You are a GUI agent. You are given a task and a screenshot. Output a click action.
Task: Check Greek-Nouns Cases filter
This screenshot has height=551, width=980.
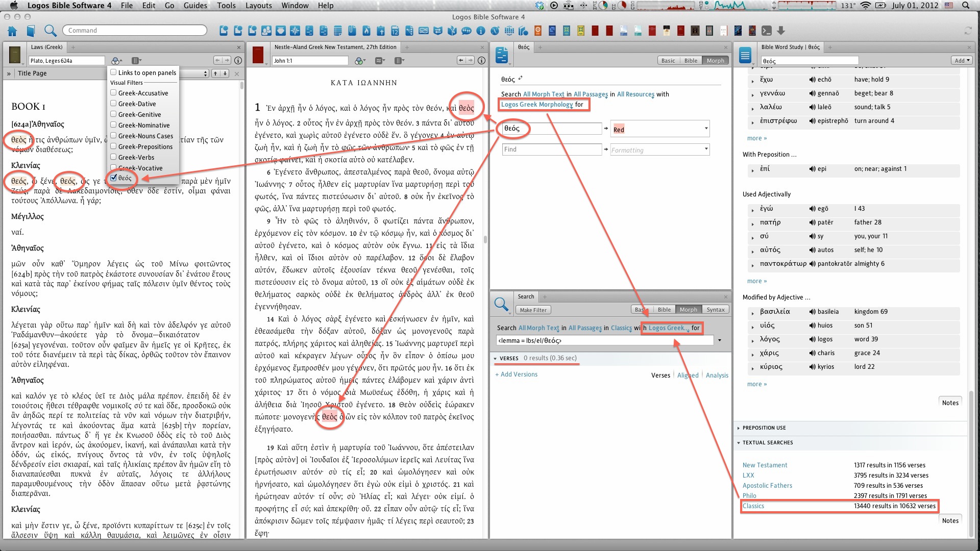point(114,136)
